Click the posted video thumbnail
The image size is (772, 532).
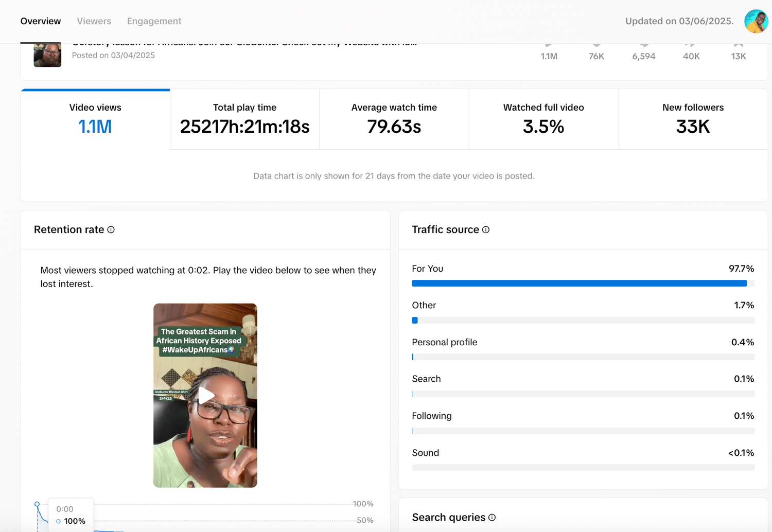click(x=47, y=55)
